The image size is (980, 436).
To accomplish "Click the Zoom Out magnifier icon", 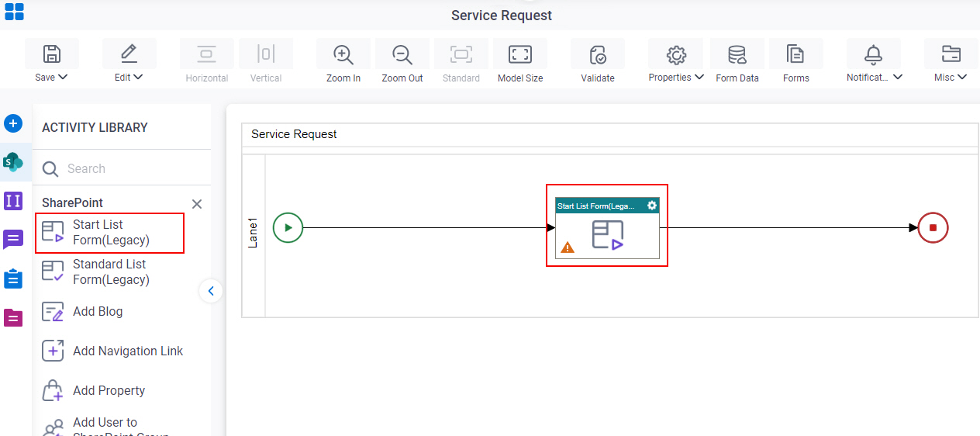I will [402, 54].
